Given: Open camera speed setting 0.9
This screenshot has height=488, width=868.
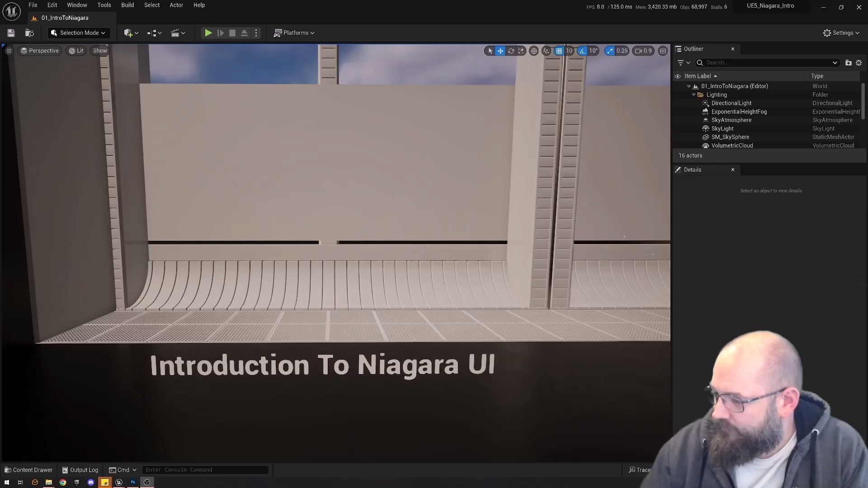Looking at the screenshot, I should [x=644, y=51].
